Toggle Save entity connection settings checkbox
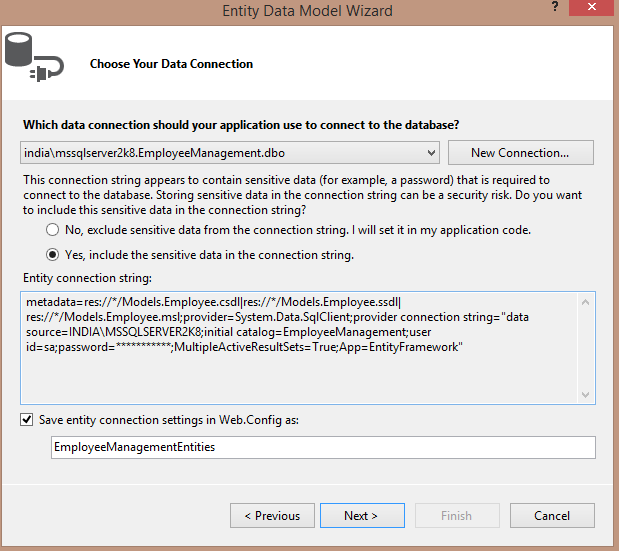 click(x=27, y=420)
